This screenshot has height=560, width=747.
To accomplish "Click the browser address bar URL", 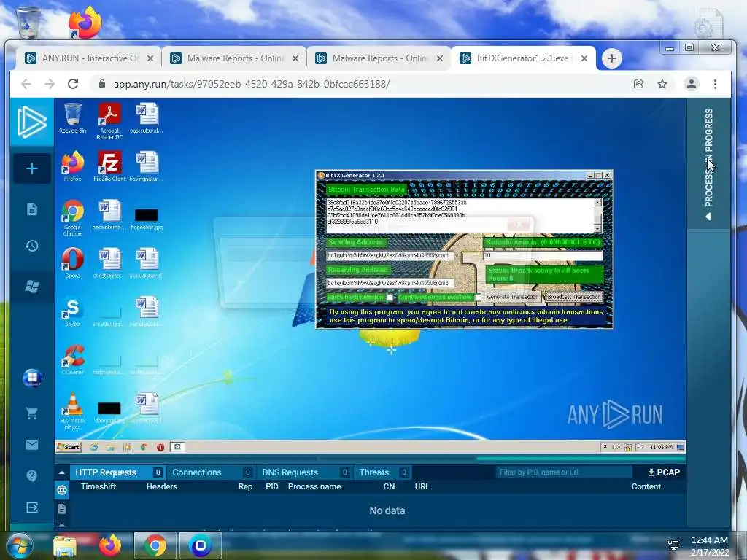I will 252,85.
